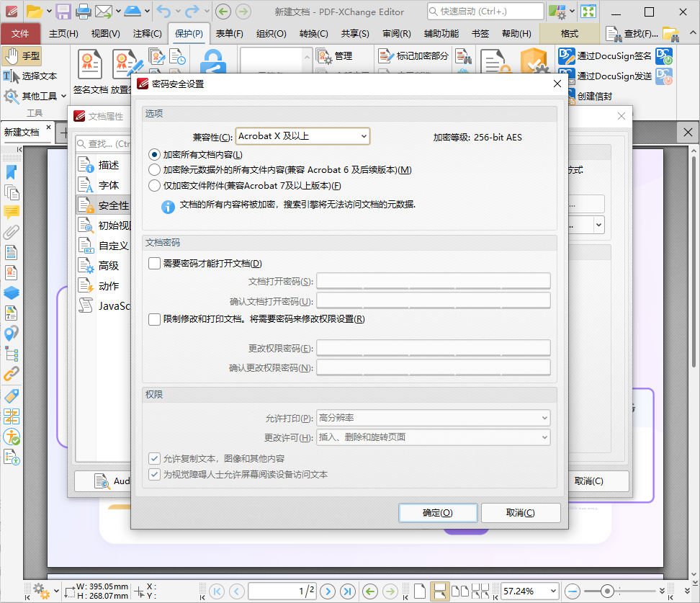Open the Bookmarks panel icon
The height and width of the screenshot is (603, 700).
[x=11, y=172]
